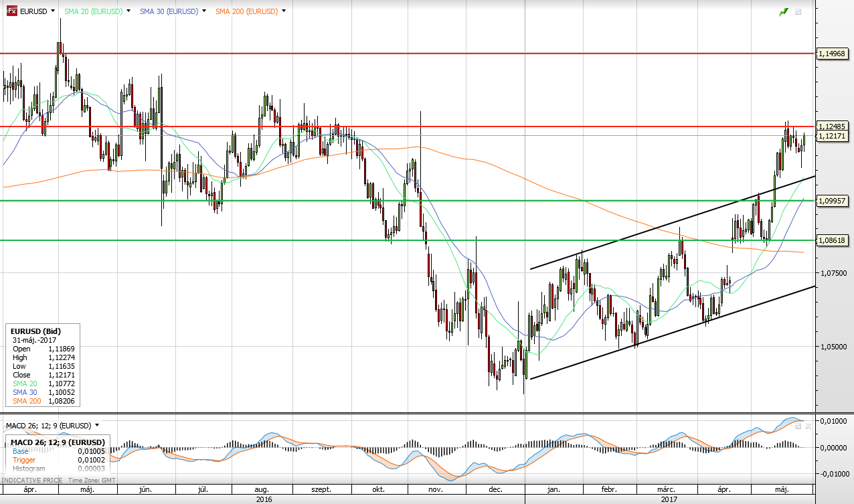Click the Low 1,11635 value
This screenshot has height=504, width=854.
tap(61, 366)
